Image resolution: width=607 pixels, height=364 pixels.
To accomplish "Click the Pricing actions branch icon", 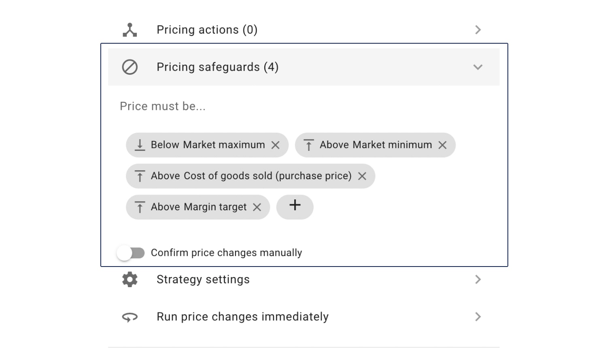I will 130,30.
